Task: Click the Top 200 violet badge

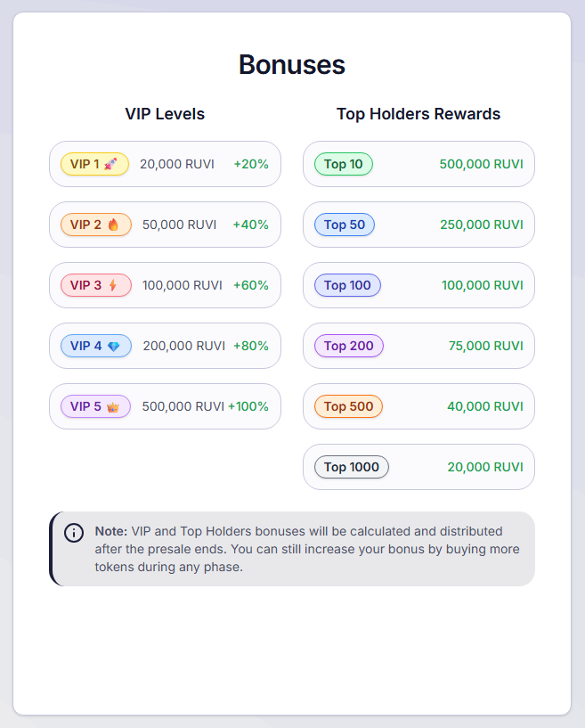Action: (348, 346)
